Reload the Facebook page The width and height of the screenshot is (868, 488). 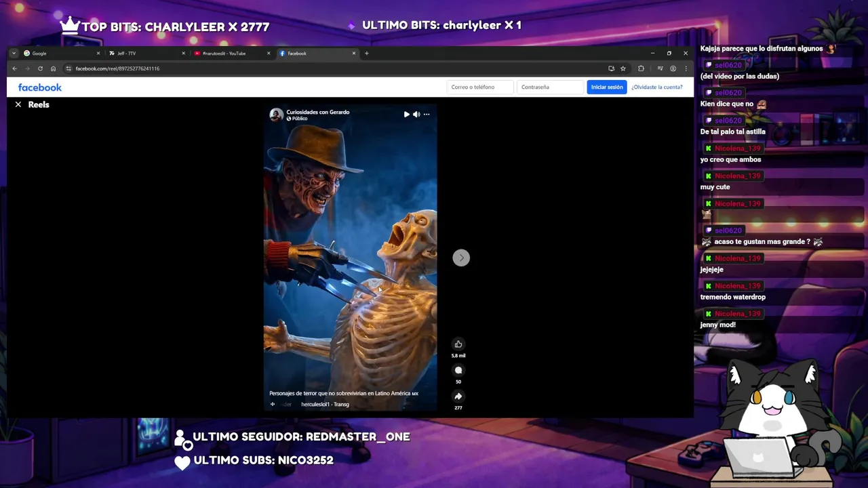[40, 68]
